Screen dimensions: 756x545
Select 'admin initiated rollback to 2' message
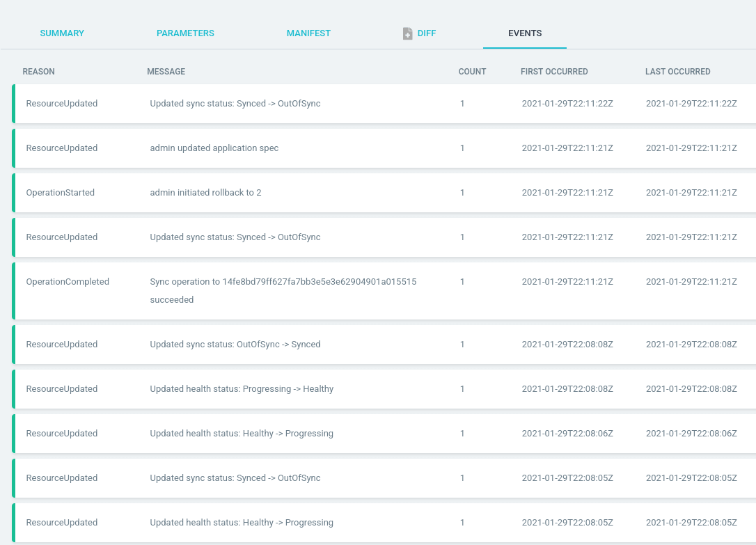pyautogui.click(x=205, y=192)
